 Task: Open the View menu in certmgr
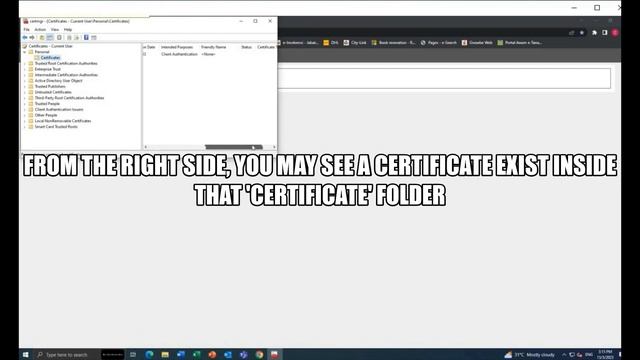(x=55, y=30)
